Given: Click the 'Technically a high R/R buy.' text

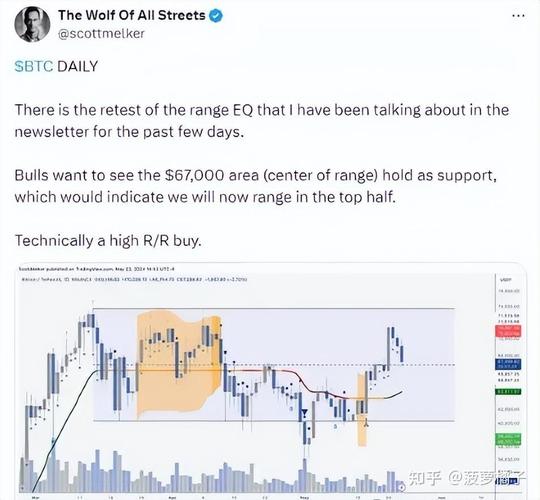Looking at the screenshot, I should pos(108,240).
